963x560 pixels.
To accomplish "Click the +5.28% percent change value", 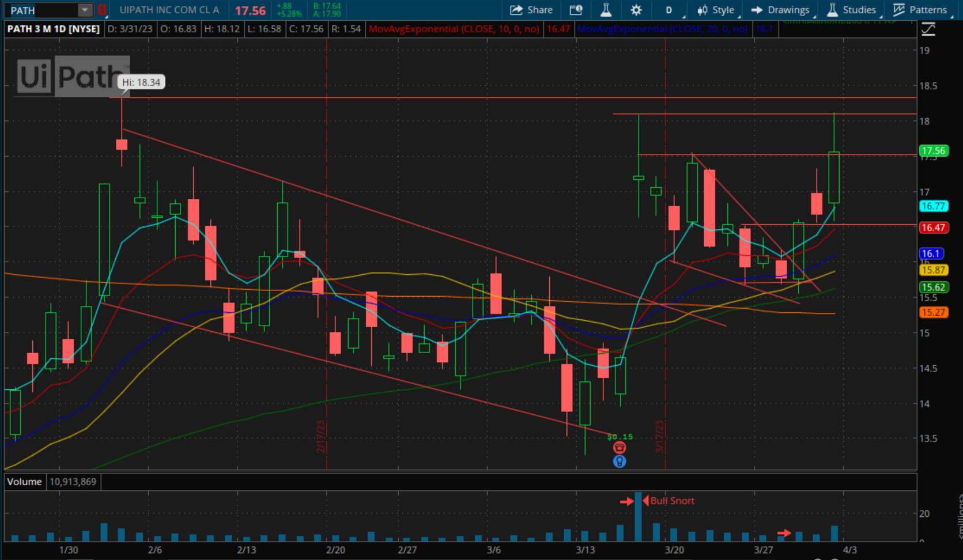I will tap(289, 14).
